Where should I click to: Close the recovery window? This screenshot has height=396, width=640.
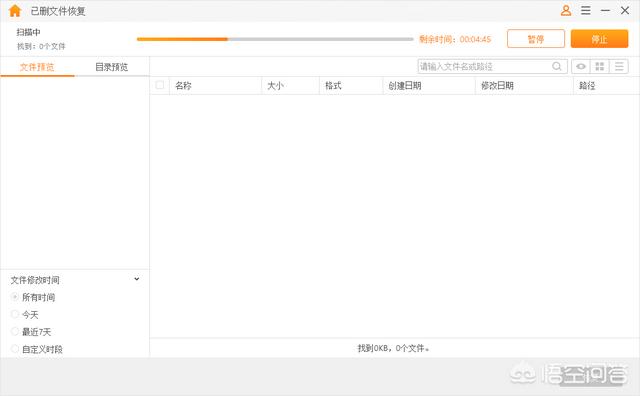[x=625, y=11]
